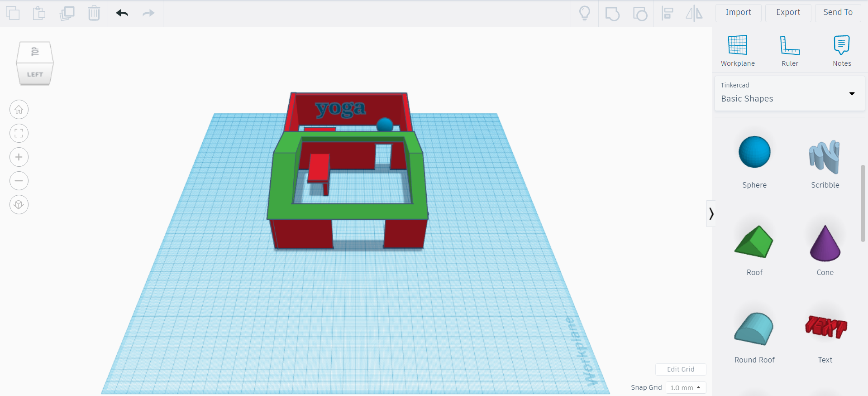Click the Paste icon in toolbar
Screen dimensions: 868x396
click(x=39, y=13)
